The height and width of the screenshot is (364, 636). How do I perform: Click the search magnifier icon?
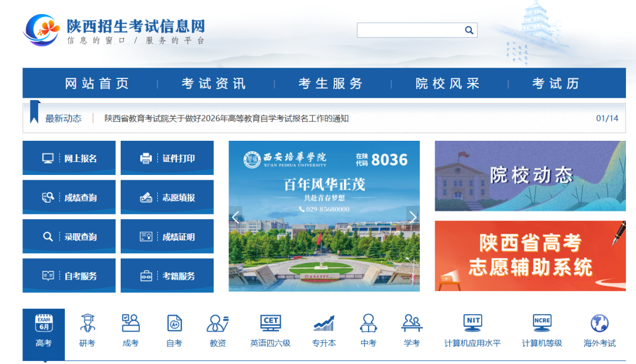click(468, 29)
